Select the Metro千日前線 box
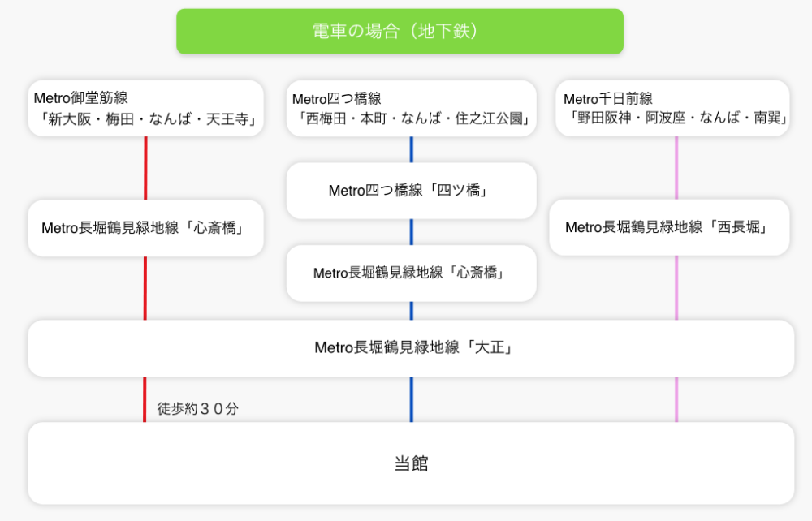 (672, 108)
